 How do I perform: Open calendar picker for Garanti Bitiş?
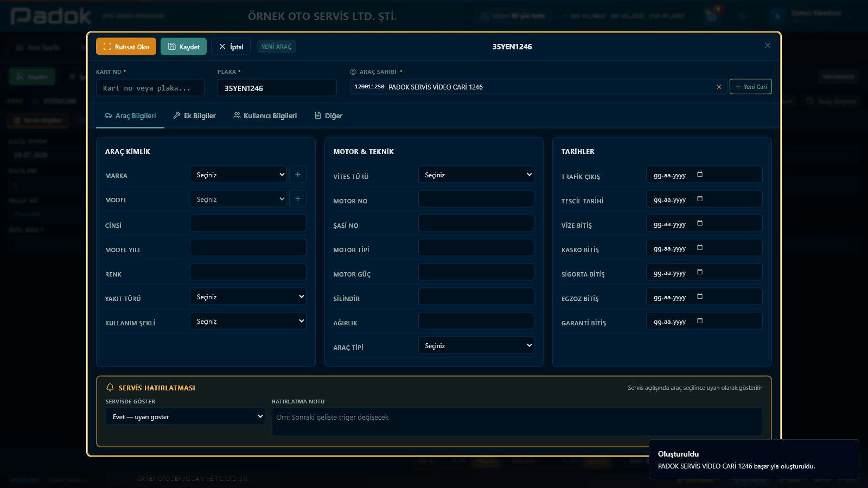point(700,321)
